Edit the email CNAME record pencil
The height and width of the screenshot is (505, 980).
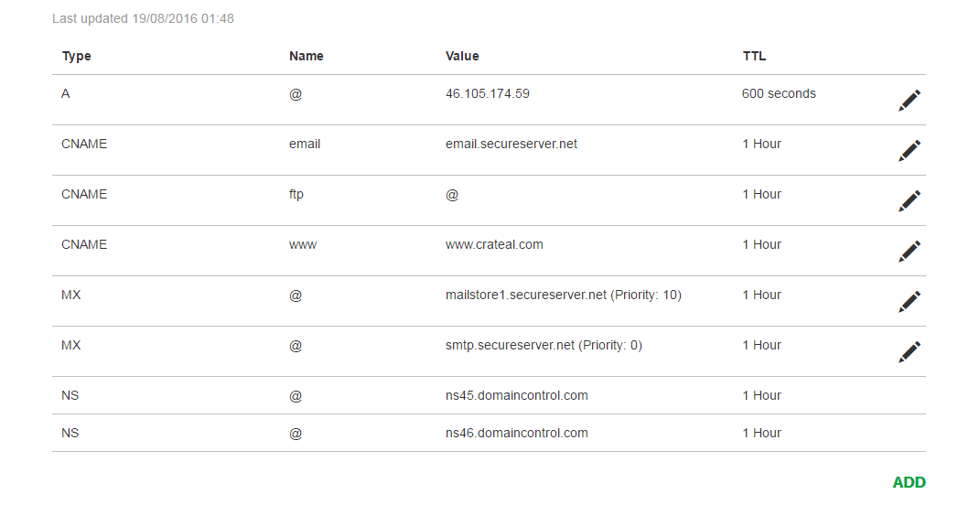[910, 151]
